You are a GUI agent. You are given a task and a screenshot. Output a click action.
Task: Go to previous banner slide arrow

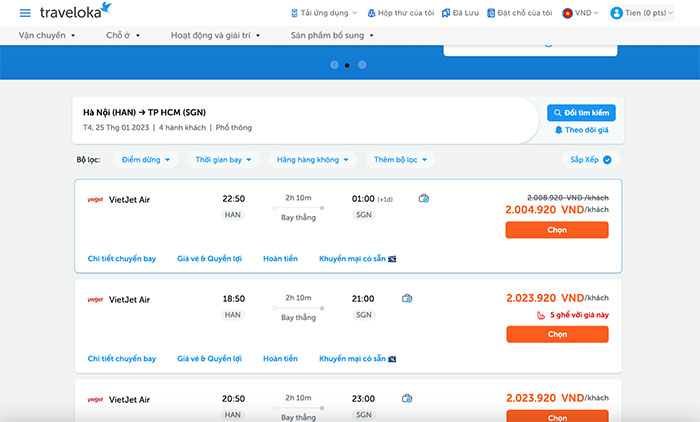pyautogui.click(x=334, y=65)
